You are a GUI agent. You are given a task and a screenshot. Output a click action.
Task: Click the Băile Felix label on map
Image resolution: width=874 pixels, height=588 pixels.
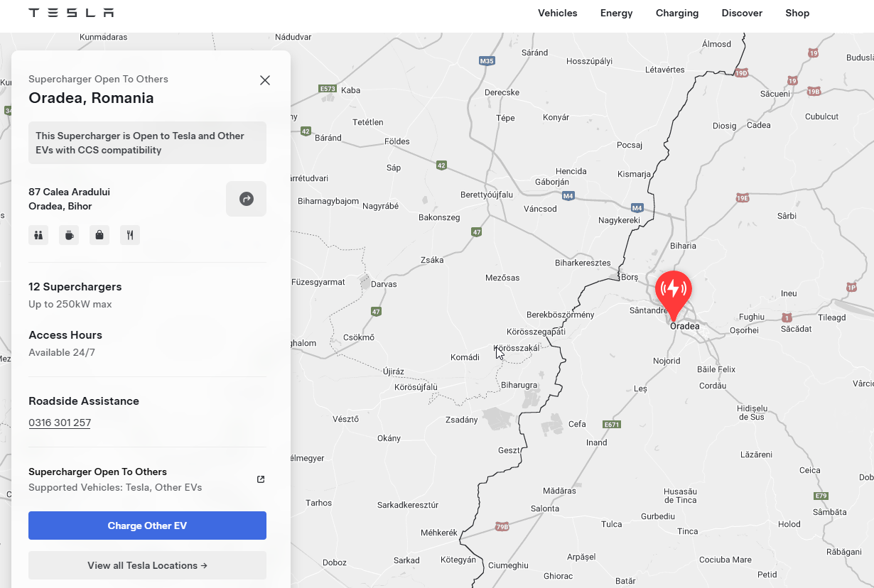click(x=716, y=369)
